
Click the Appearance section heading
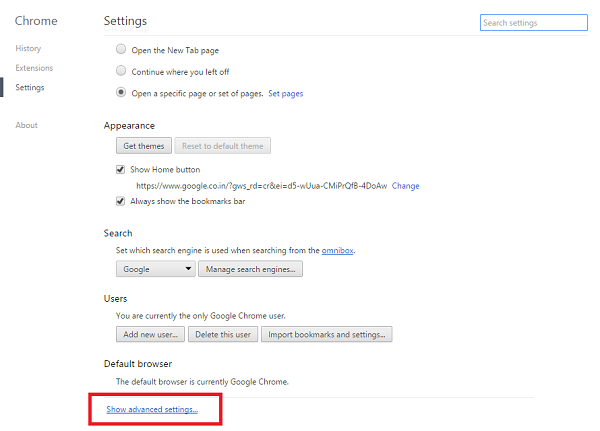point(129,126)
